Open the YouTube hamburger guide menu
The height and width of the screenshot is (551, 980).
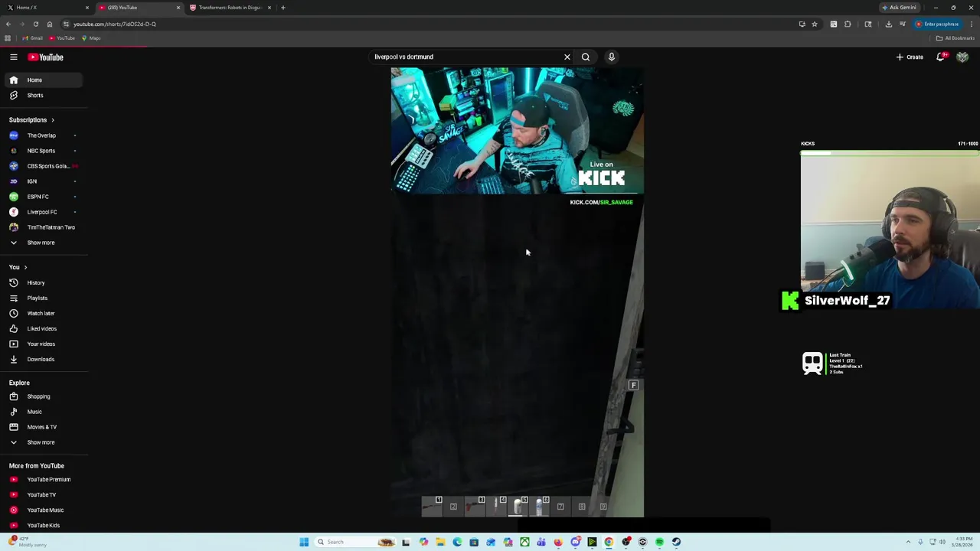pyautogui.click(x=14, y=57)
